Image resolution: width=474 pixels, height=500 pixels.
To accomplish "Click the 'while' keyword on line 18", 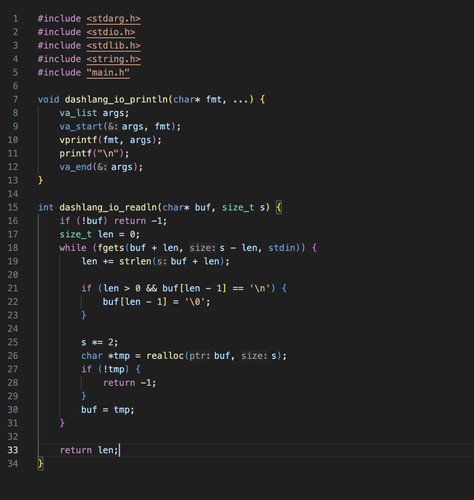I will coord(73,248).
